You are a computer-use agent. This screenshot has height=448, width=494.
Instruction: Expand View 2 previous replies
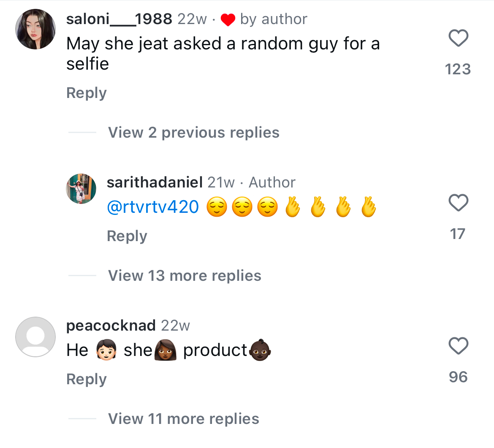pyautogui.click(x=194, y=133)
